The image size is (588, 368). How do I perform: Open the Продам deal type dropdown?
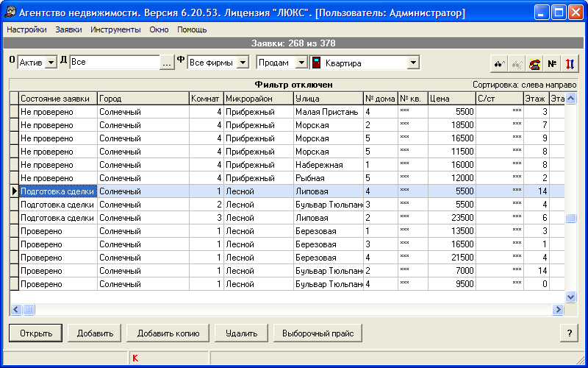tap(301, 63)
